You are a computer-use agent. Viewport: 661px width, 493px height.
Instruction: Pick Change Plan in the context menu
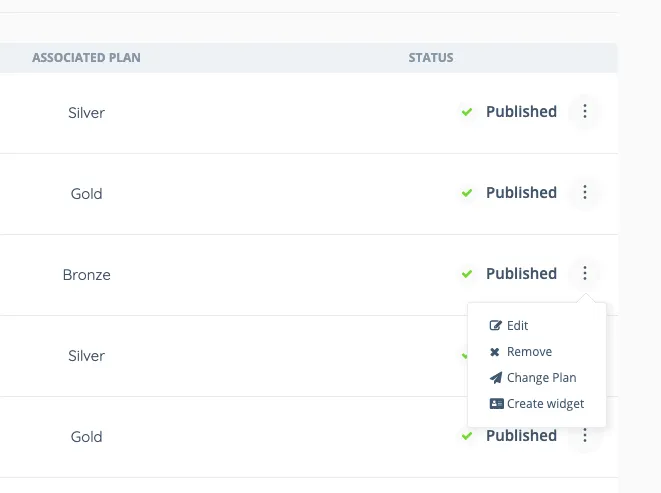(x=541, y=378)
